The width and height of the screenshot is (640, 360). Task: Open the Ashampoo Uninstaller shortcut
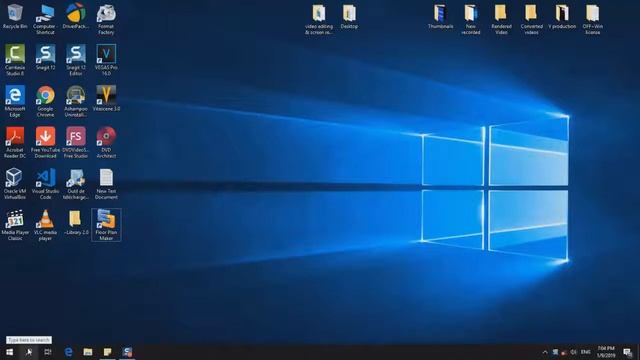coord(76,101)
